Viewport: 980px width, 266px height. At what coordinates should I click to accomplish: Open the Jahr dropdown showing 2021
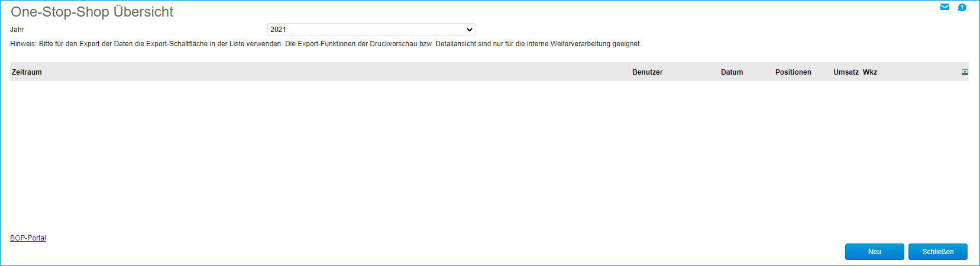(371, 30)
